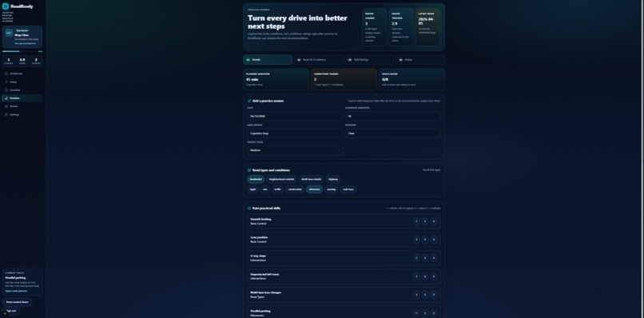The width and height of the screenshot is (644, 318).
Task: Open Dashboard via its sidebar icon
Action: 6,74
